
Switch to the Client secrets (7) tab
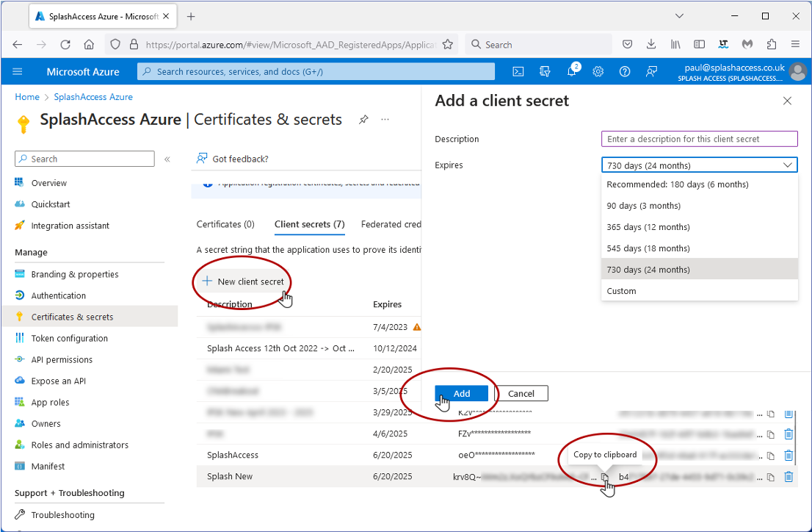(309, 225)
